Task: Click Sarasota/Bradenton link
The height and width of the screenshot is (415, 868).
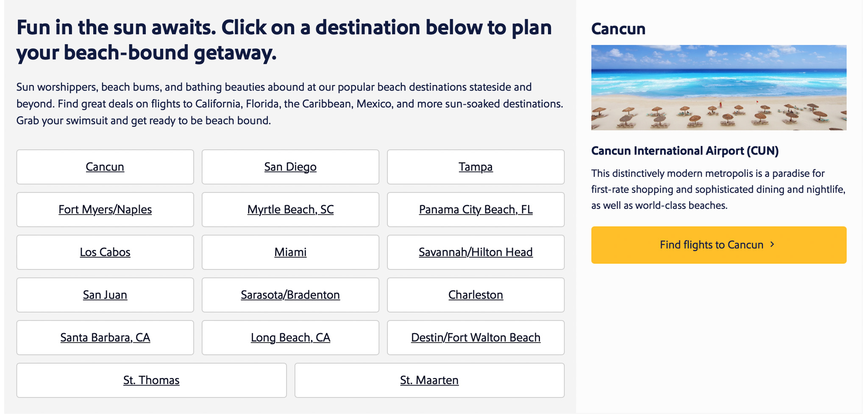Action: click(x=290, y=295)
